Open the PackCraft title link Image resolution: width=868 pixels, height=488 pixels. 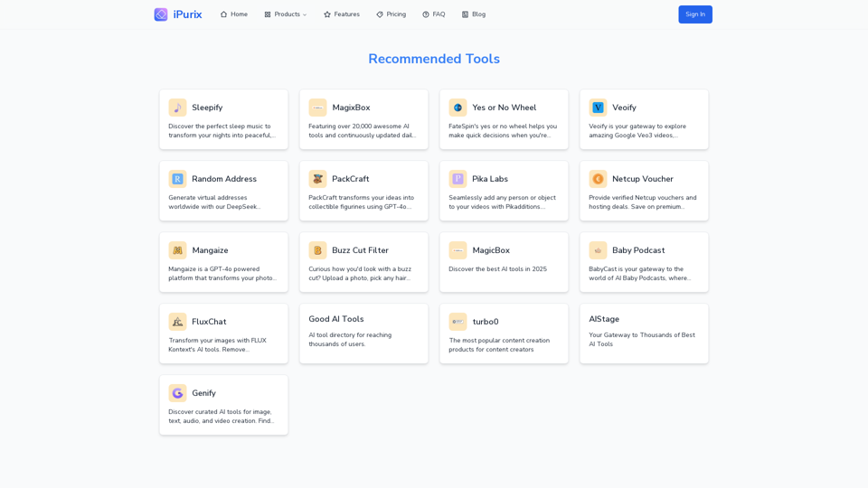click(x=351, y=179)
